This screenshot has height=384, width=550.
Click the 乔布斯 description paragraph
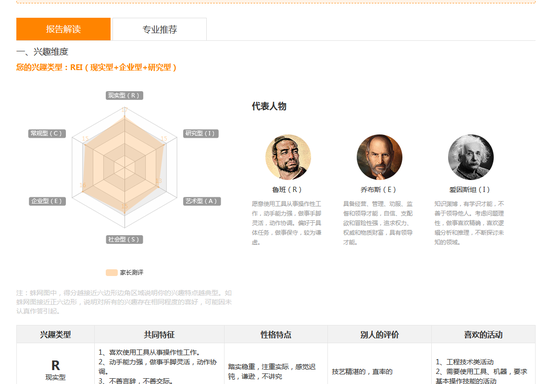(x=378, y=223)
